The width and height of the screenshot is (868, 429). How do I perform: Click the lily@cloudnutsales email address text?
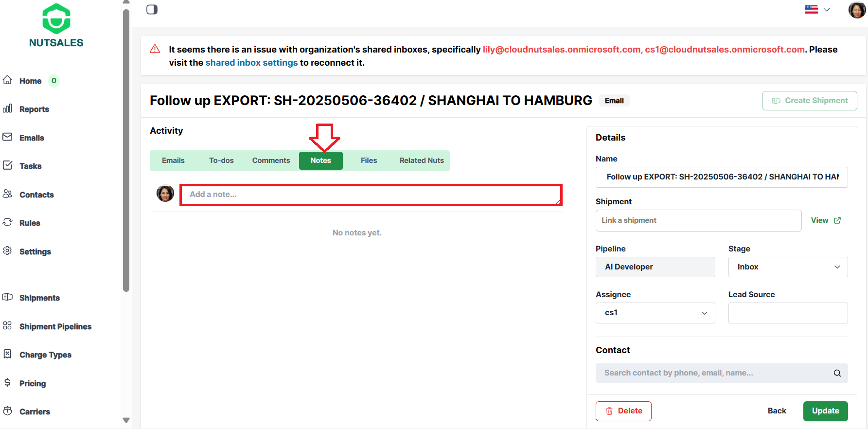point(562,50)
